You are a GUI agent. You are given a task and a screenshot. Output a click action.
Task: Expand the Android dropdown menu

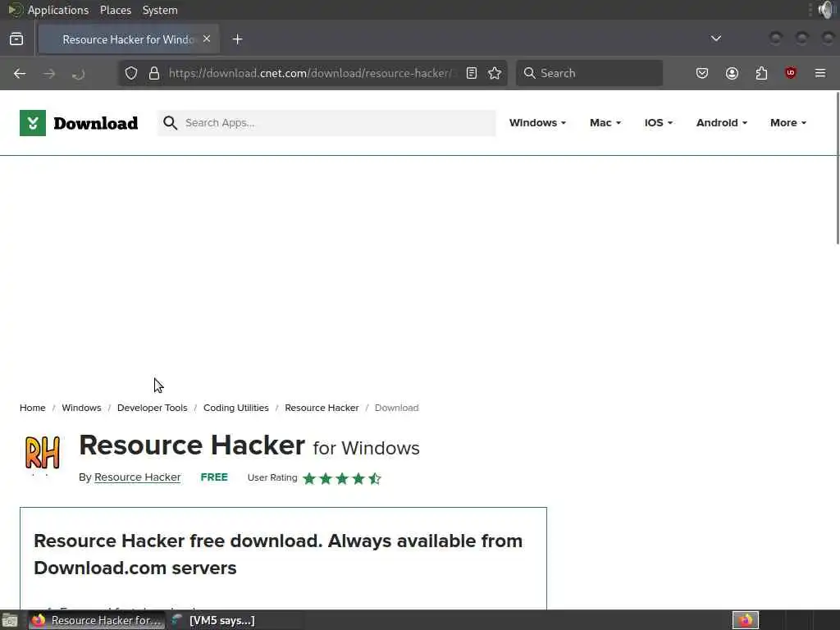pos(722,123)
